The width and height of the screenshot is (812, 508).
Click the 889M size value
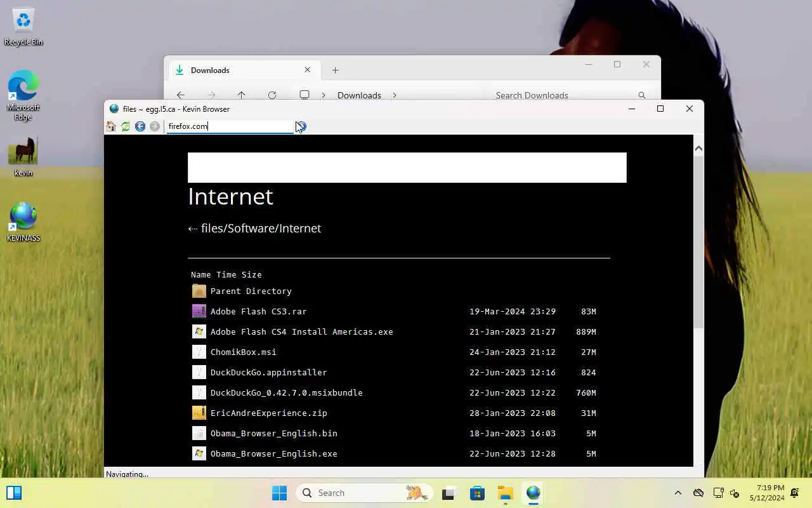coord(586,332)
